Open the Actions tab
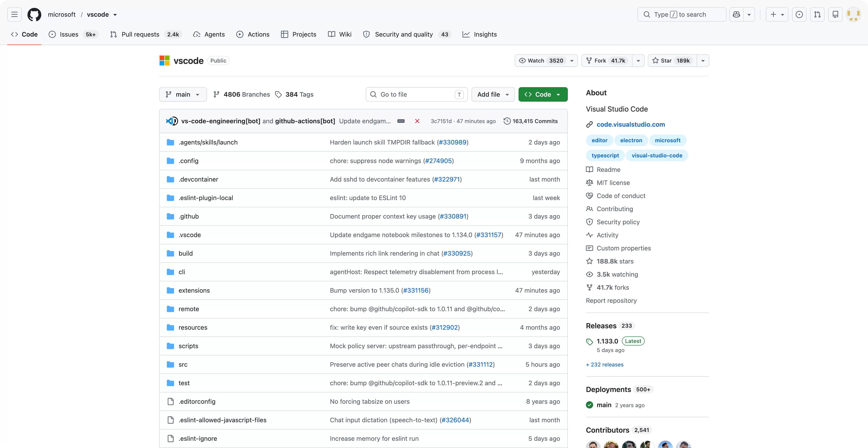Viewport: 868px width, 448px height. 253,34
